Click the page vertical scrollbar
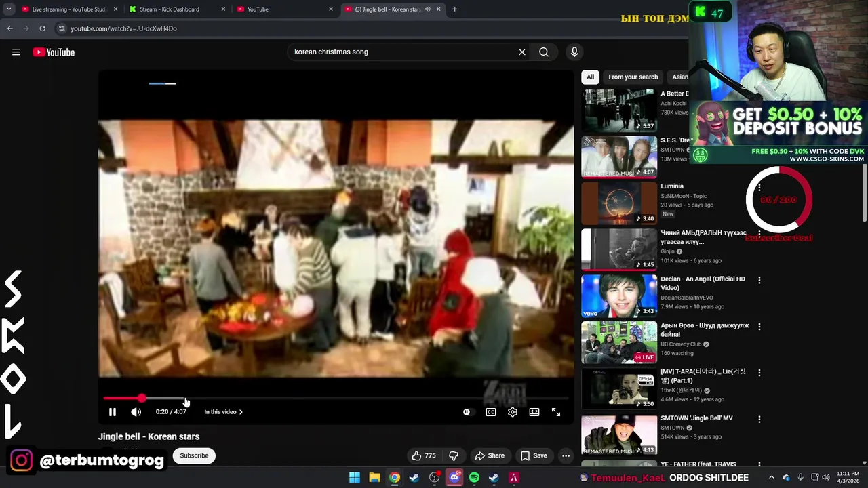Image resolution: width=868 pixels, height=488 pixels. point(864,193)
